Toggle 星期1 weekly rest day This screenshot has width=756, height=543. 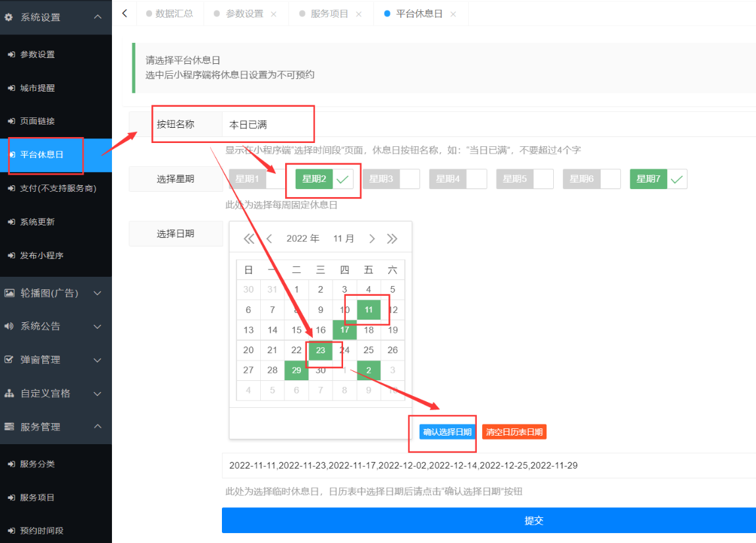pyautogui.click(x=257, y=179)
